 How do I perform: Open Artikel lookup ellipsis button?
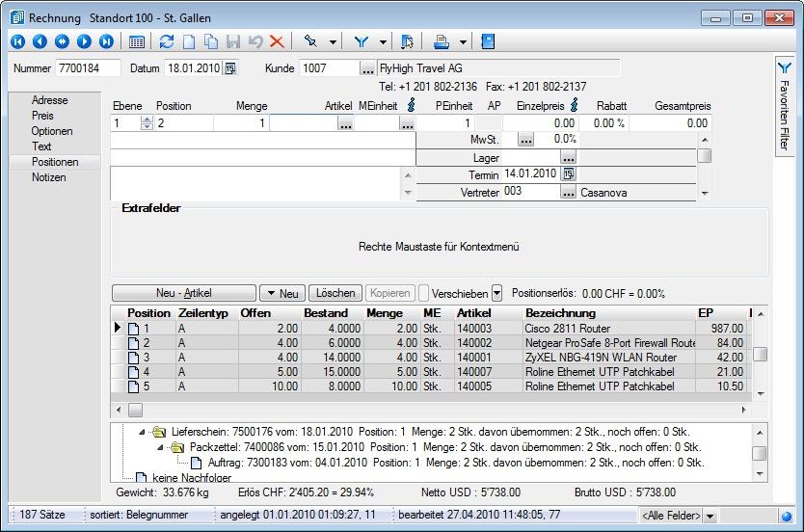pyautogui.click(x=345, y=123)
